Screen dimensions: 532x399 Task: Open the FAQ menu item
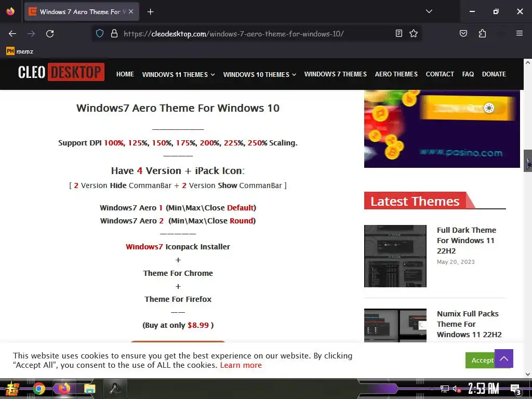coord(468,74)
